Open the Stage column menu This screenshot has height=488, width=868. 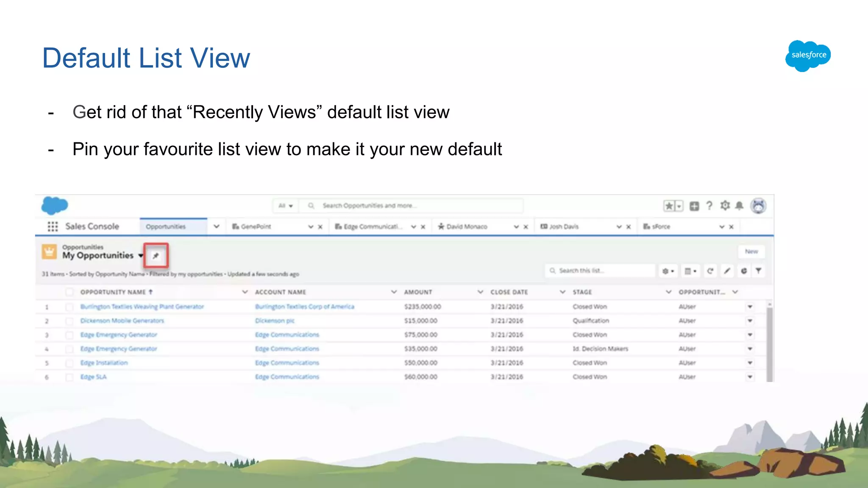[668, 292]
